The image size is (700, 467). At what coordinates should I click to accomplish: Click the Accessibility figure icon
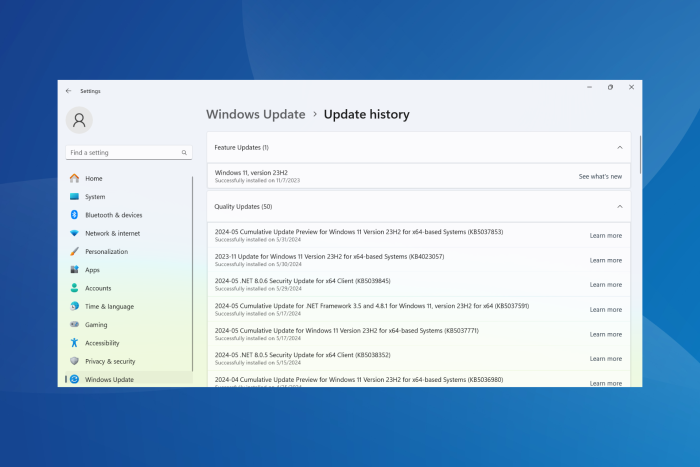tap(74, 343)
